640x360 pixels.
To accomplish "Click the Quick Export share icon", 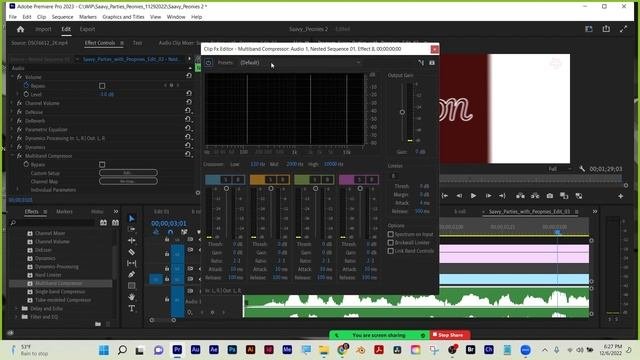I will pyautogui.click(x=606, y=29).
